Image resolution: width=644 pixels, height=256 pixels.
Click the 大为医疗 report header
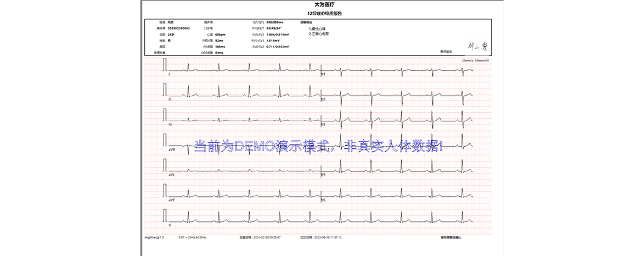point(324,4)
